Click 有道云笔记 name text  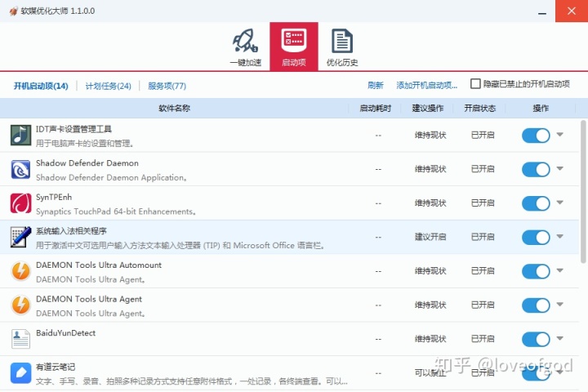[x=56, y=367]
